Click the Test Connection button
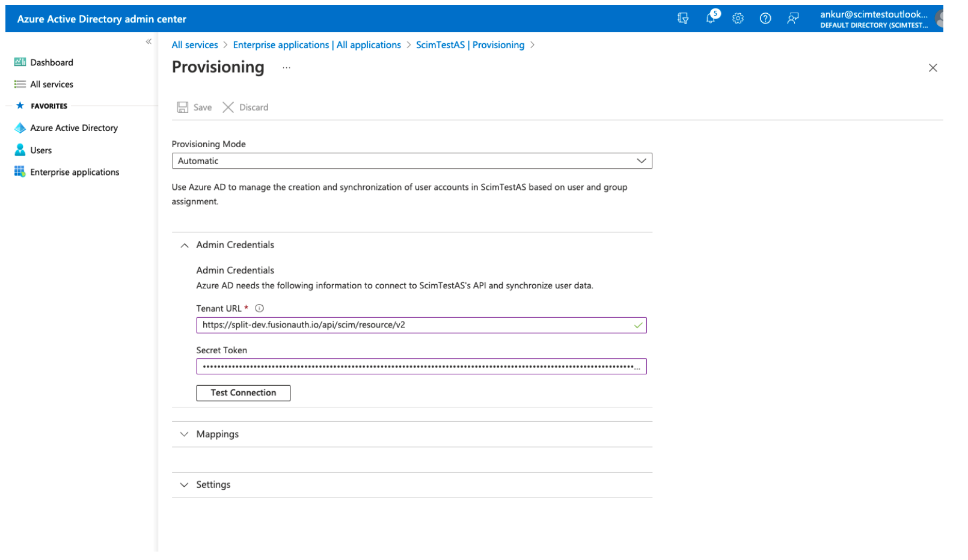The image size is (968, 560). [243, 393]
